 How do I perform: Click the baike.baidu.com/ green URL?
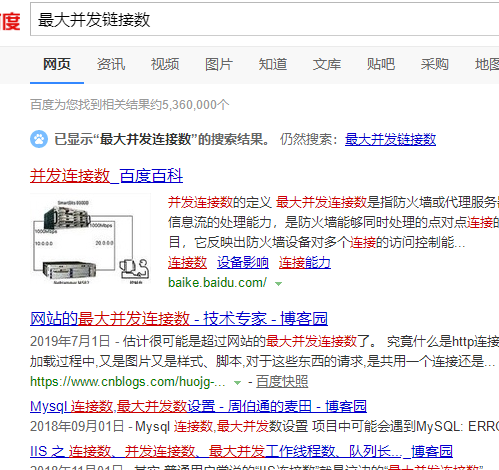[x=217, y=283]
